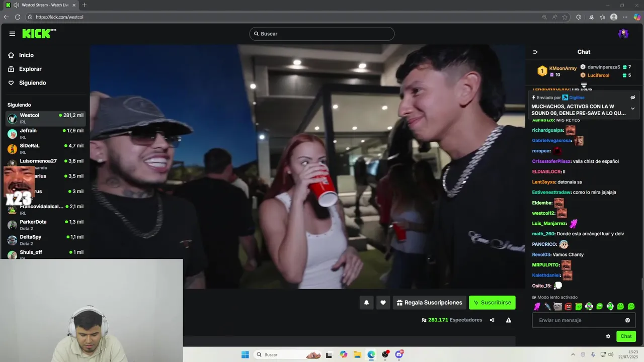644x362 pixels.
Task: Open browser zoom magnifier icon
Action: (x=544, y=17)
